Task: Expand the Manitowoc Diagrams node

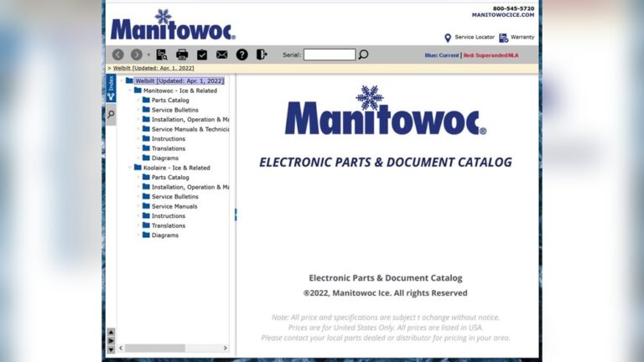Action: (x=138, y=158)
